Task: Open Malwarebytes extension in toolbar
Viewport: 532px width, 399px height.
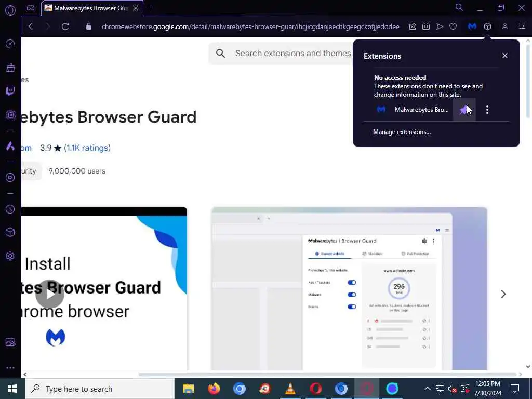Action: (472, 26)
